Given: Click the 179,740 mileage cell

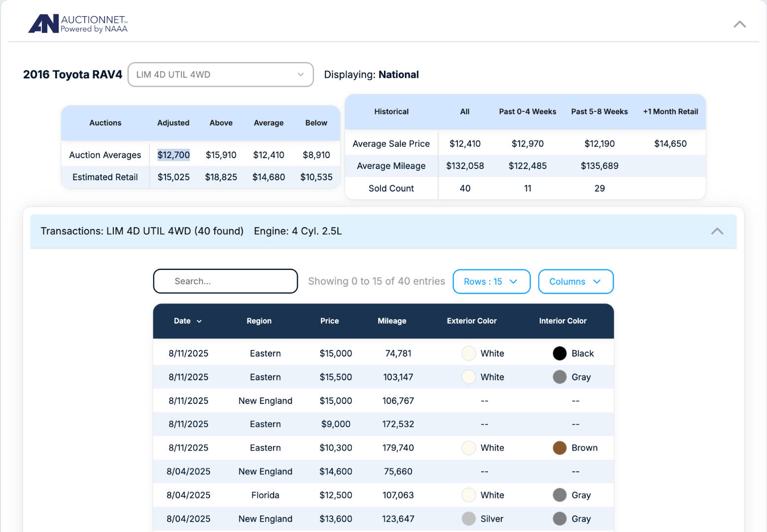Looking at the screenshot, I should pyautogui.click(x=398, y=448).
